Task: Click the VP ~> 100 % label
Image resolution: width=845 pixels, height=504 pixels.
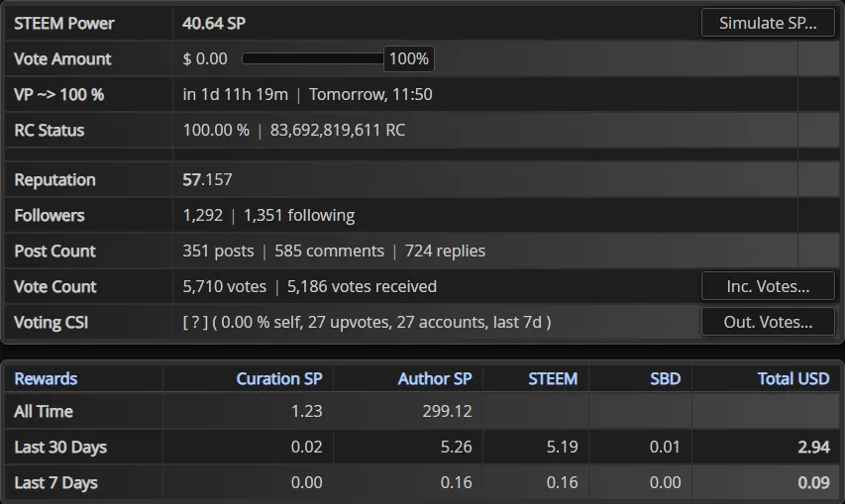Action: click(58, 94)
